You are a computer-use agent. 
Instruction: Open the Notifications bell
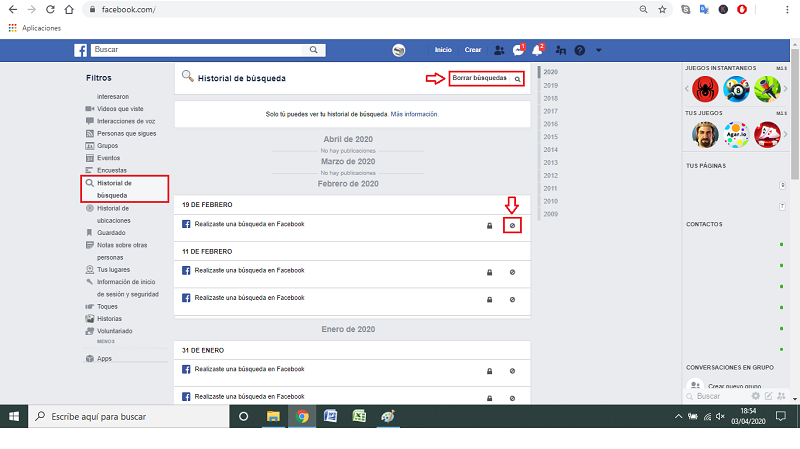(537, 50)
